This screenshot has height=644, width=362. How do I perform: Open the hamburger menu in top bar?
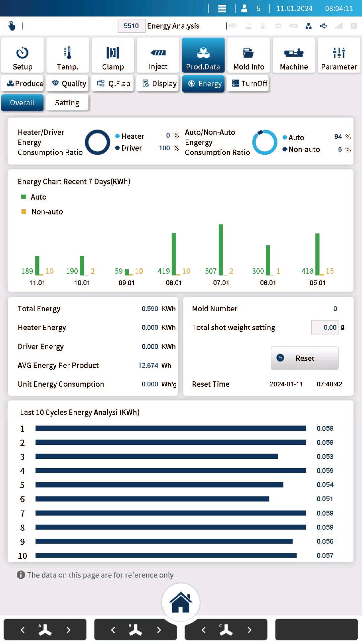[x=222, y=8]
